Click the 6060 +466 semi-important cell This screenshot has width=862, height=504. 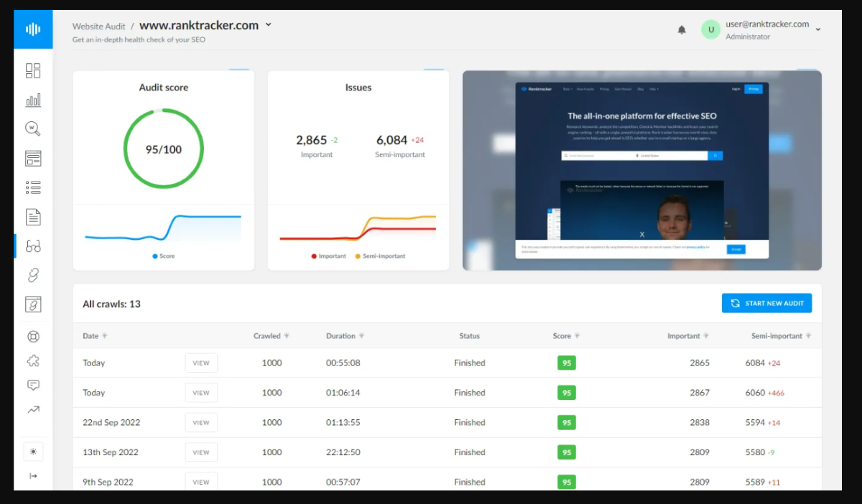pos(765,393)
